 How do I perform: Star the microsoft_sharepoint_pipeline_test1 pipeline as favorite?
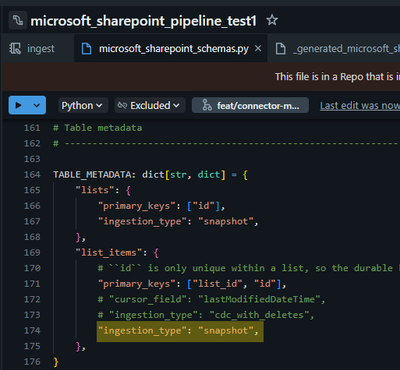[x=272, y=21]
